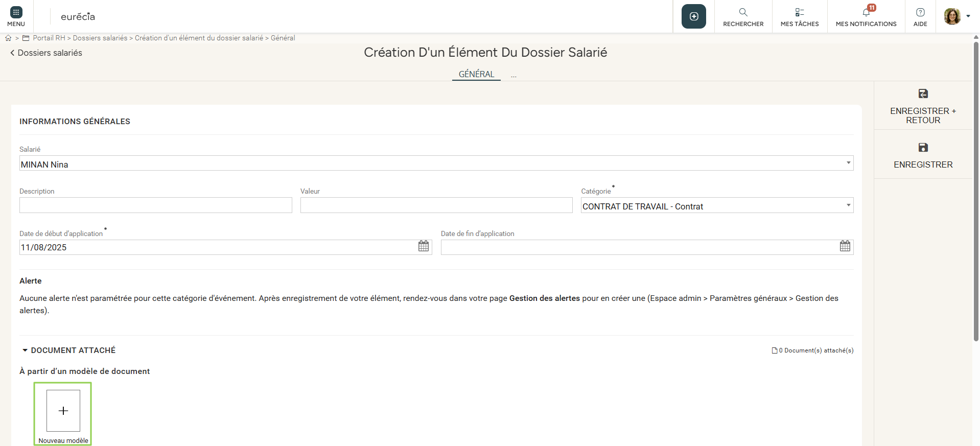
Task: Open the main MENU grid icon
Action: 16,13
